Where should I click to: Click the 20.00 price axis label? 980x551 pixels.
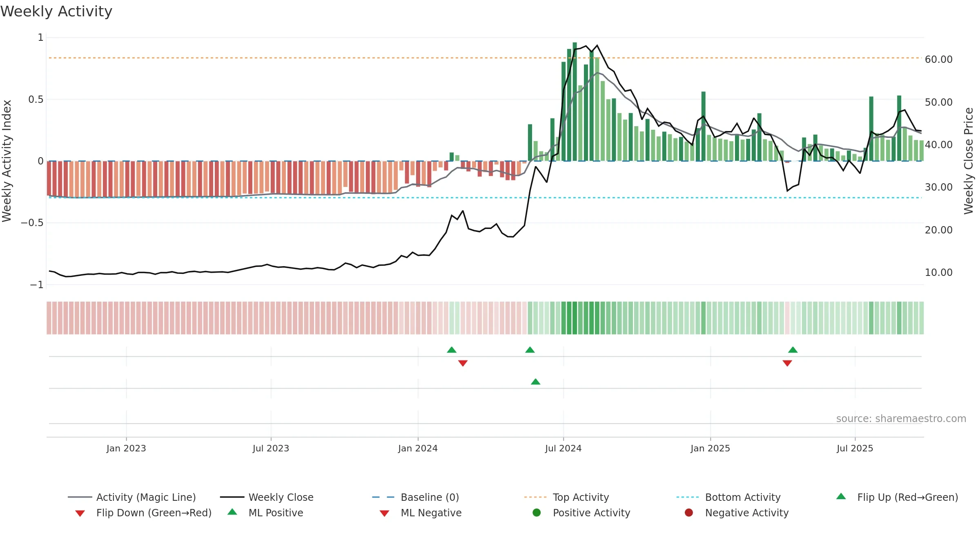click(x=938, y=230)
